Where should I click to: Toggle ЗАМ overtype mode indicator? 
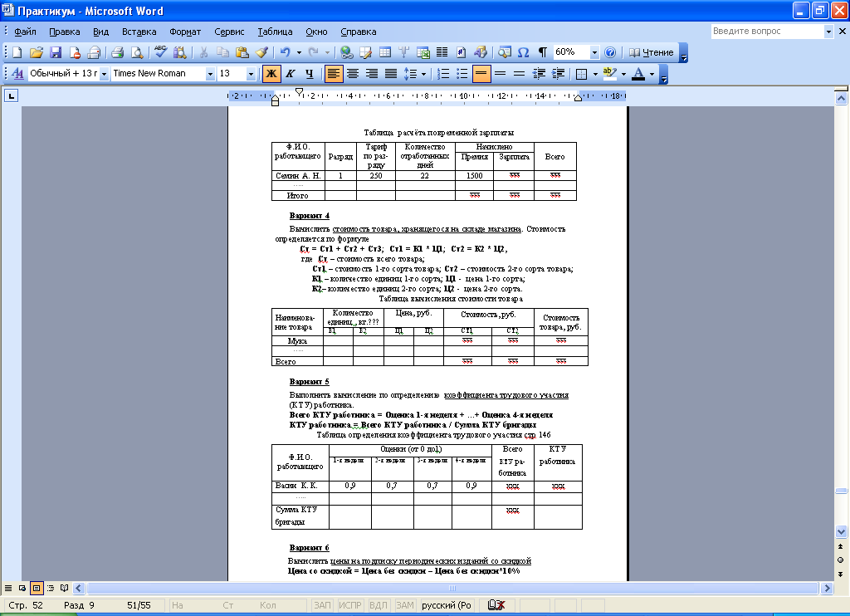point(405,605)
